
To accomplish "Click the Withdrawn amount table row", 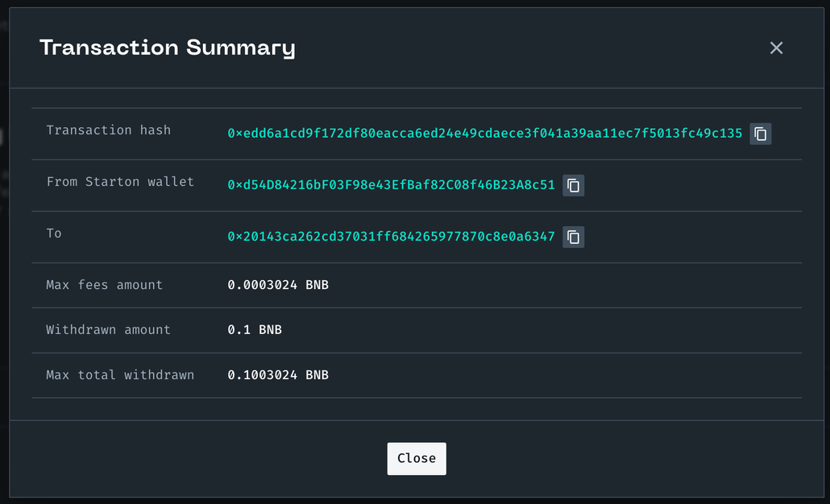I will (x=417, y=329).
